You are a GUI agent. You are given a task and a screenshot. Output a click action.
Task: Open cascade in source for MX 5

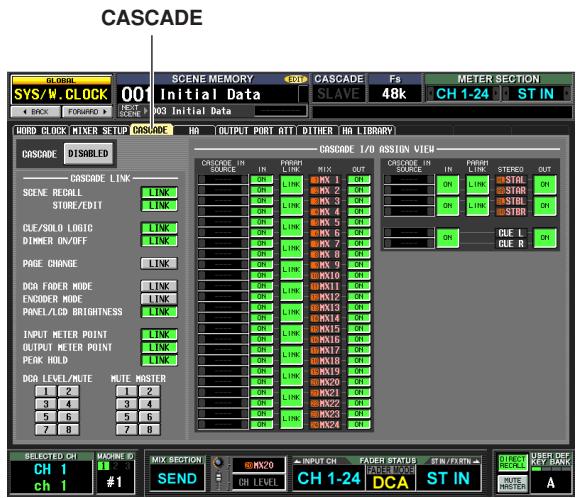point(223,222)
